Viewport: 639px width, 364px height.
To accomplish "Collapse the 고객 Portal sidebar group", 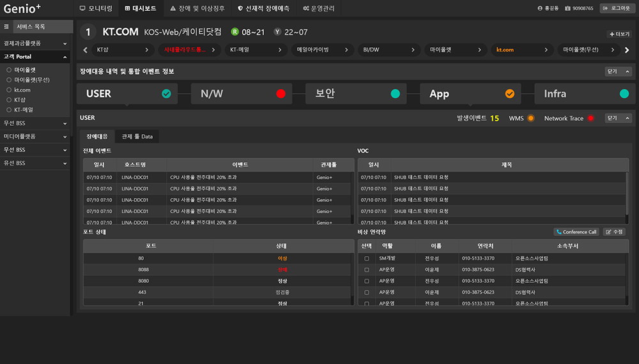I will coord(35,57).
